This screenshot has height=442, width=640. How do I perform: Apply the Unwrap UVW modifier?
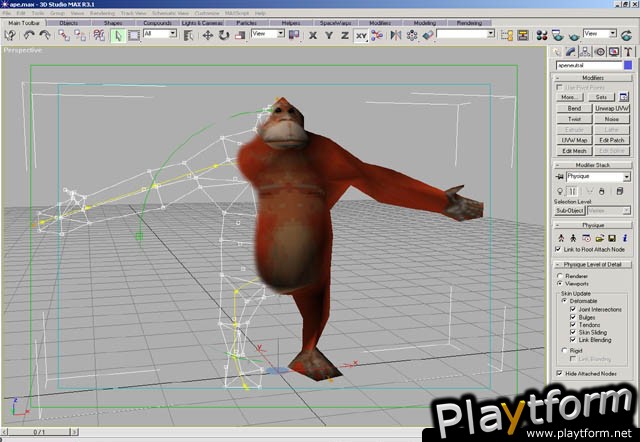[x=611, y=108]
